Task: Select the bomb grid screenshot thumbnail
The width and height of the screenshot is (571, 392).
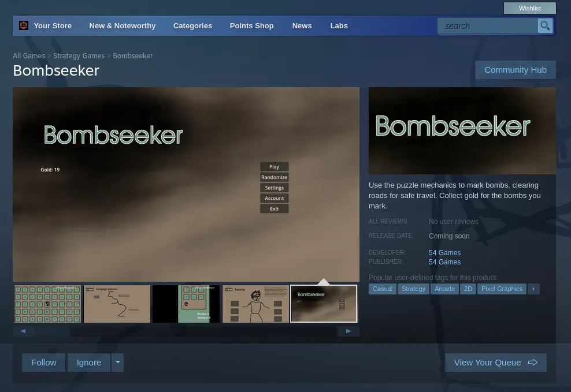Action: [x=47, y=304]
